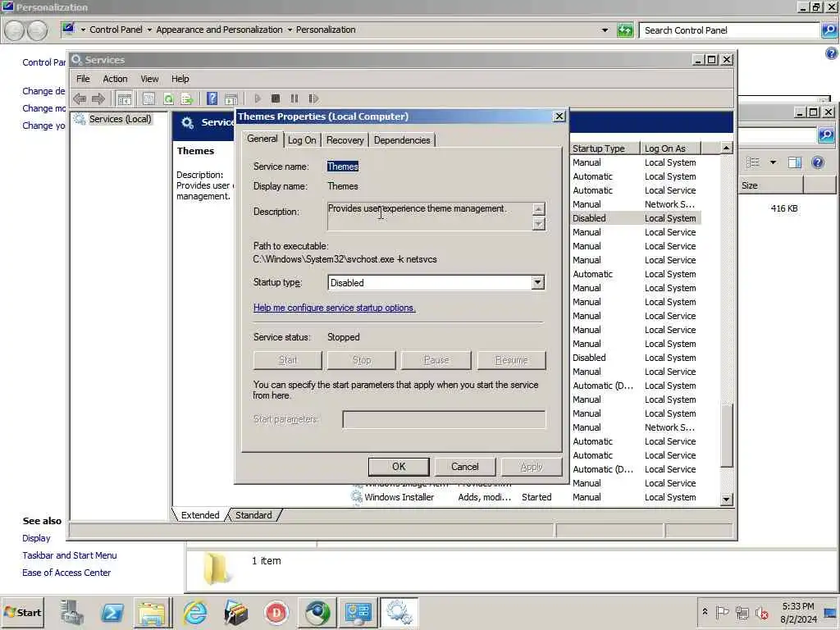Show hidden tray icons chevron

pyautogui.click(x=705, y=611)
